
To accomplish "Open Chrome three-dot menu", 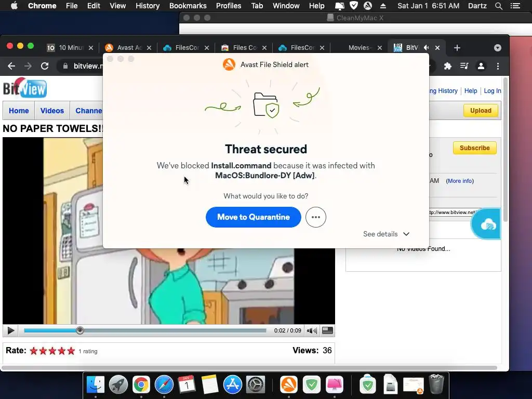I will (498, 66).
